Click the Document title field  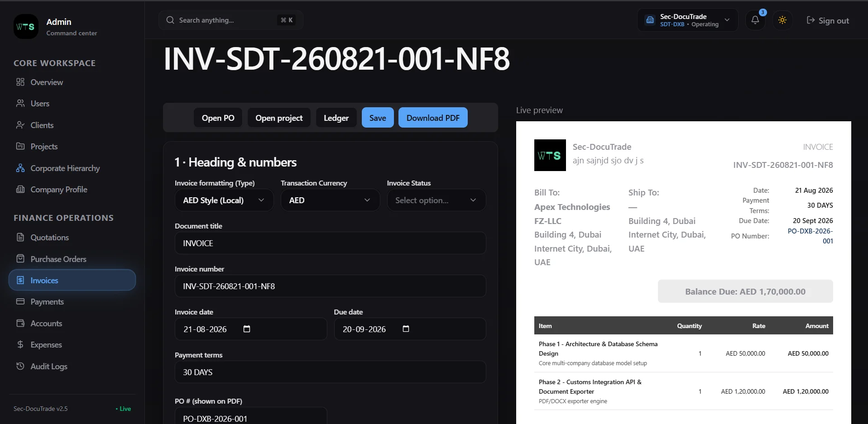click(x=331, y=243)
